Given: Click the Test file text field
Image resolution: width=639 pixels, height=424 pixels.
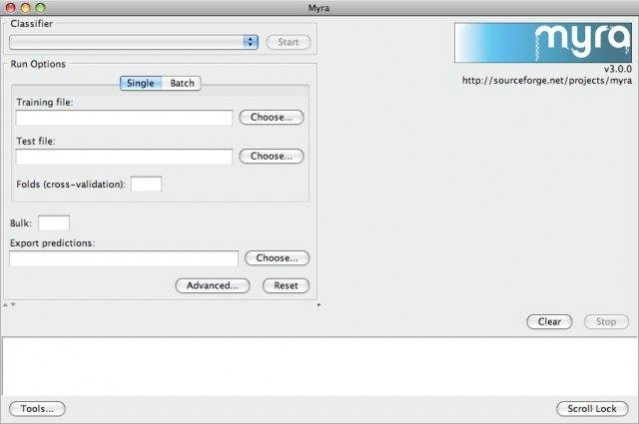Looking at the screenshot, I should click(x=124, y=157).
